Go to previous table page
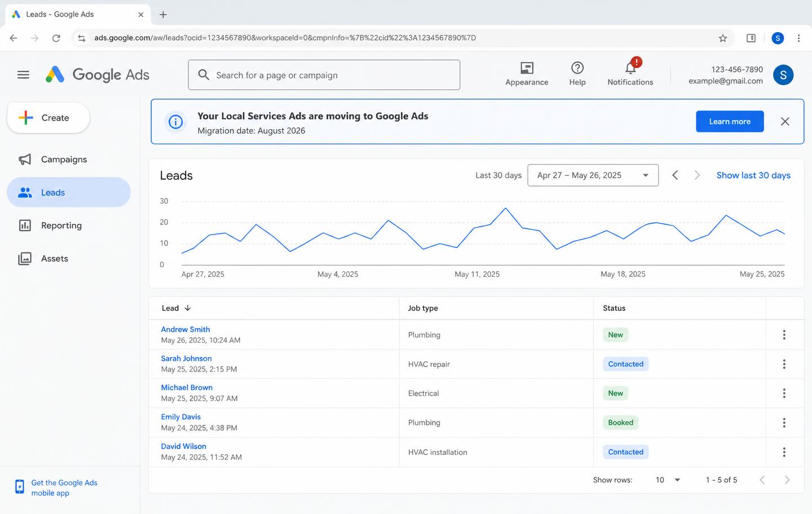 tap(762, 480)
